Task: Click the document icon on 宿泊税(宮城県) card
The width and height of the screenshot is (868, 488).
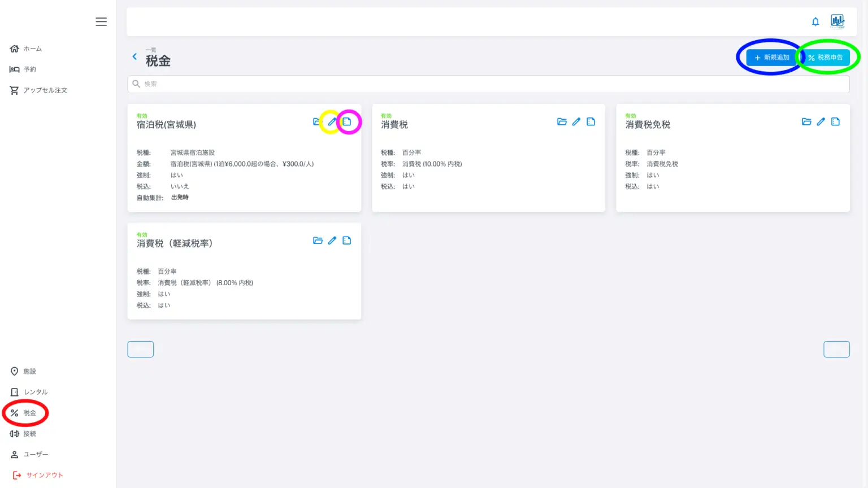Action: tap(347, 122)
